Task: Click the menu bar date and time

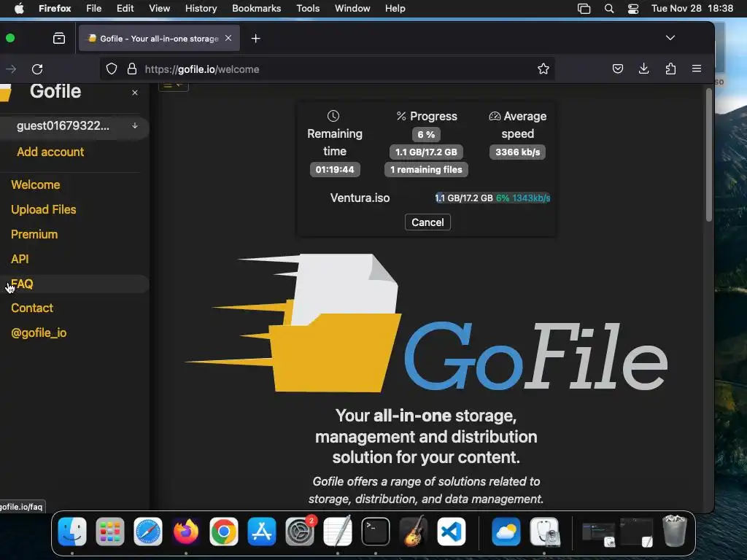Action: pyautogui.click(x=692, y=9)
